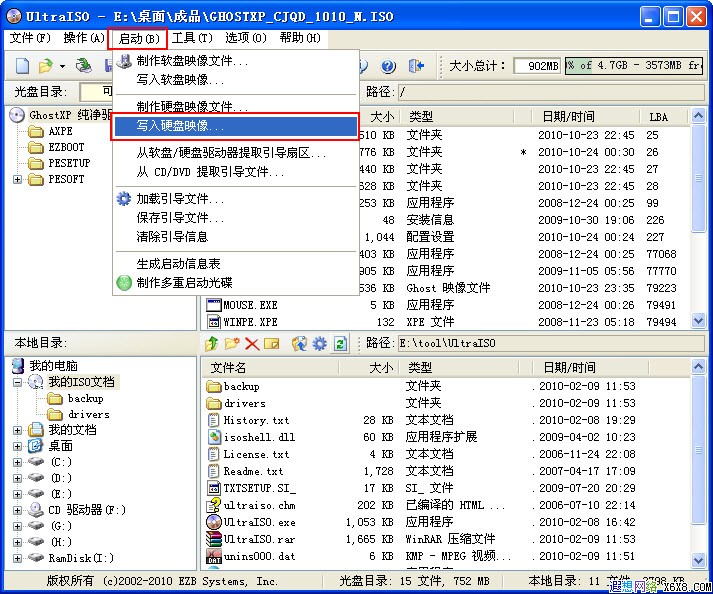
Task: Open the dropdown arrow beside Open icon
Action: [x=62, y=67]
